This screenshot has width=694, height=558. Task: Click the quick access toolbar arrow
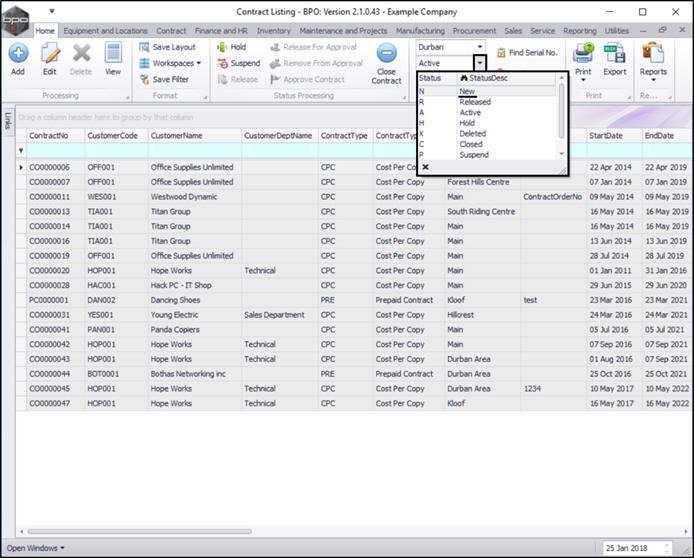pyautogui.click(x=52, y=11)
